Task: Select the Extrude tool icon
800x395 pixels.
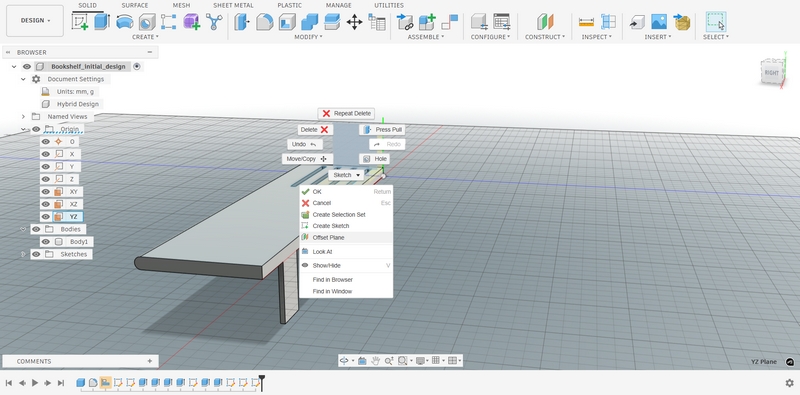Action: (x=102, y=22)
